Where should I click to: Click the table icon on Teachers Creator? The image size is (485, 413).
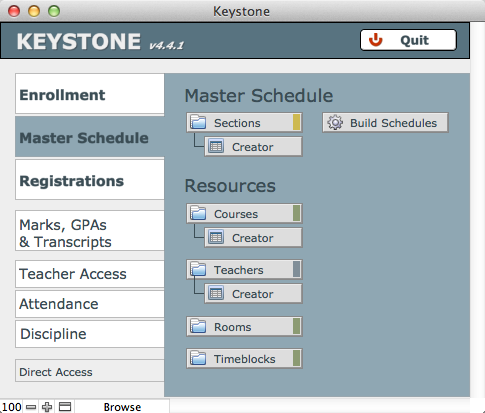pyautogui.click(x=216, y=294)
